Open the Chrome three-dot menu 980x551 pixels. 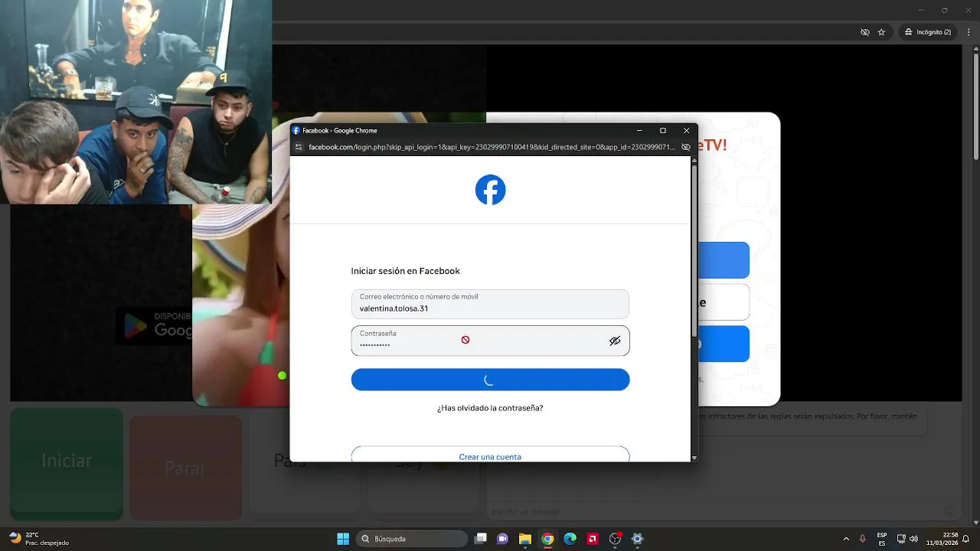click(969, 32)
